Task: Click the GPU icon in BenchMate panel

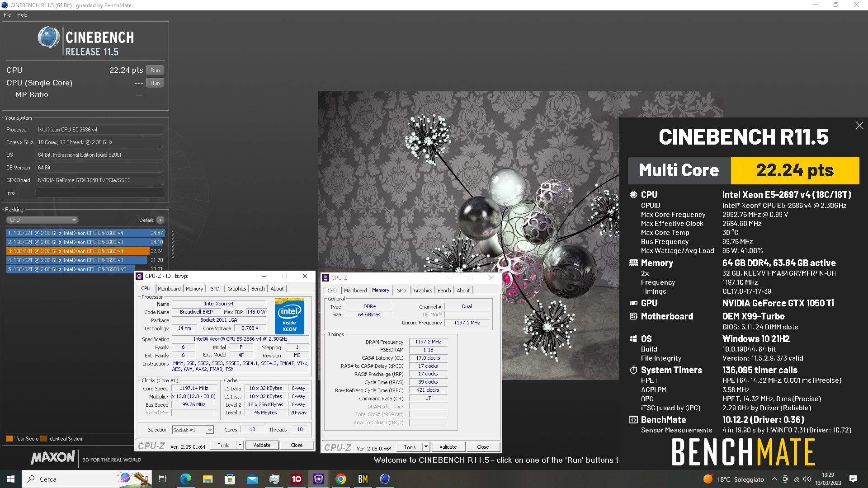Action: coord(634,303)
